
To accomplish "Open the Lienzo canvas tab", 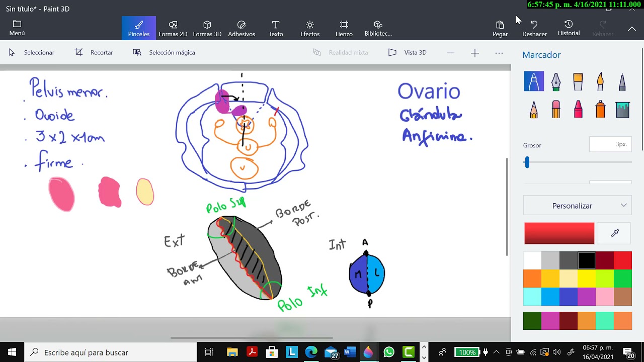I will [344, 28].
